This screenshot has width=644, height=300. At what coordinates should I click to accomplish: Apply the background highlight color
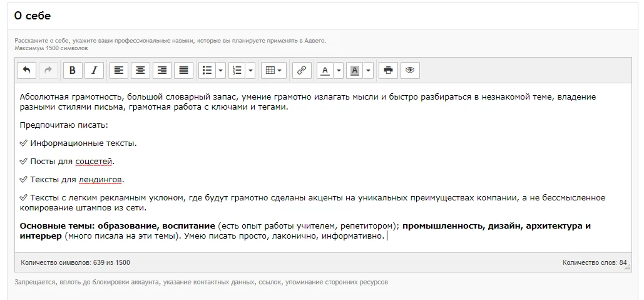click(355, 70)
